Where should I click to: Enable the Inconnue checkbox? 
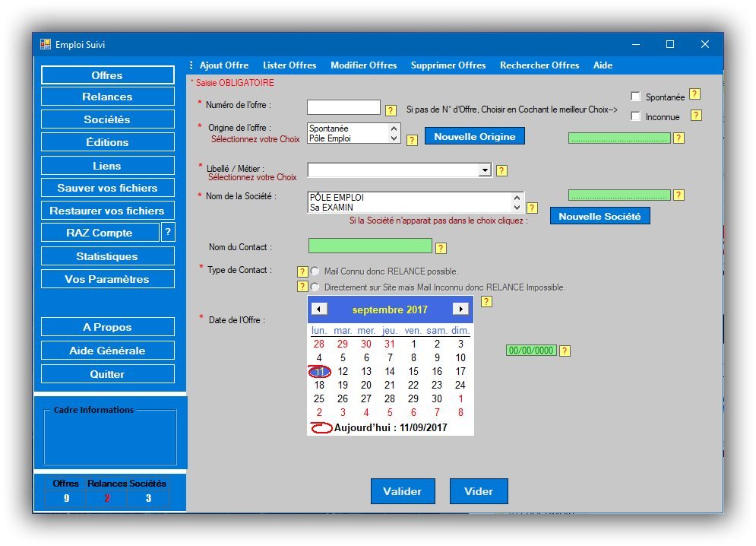pos(636,116)
